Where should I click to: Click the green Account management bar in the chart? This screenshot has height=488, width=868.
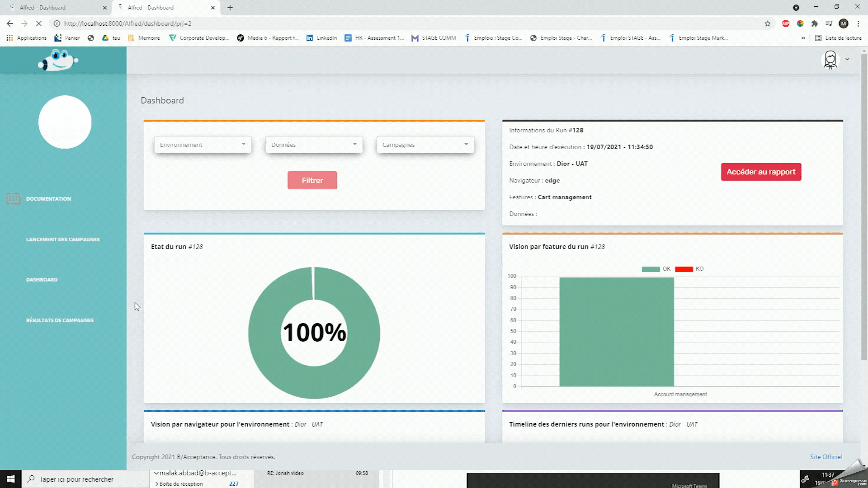pyautogui.click(x=616, y=332)
